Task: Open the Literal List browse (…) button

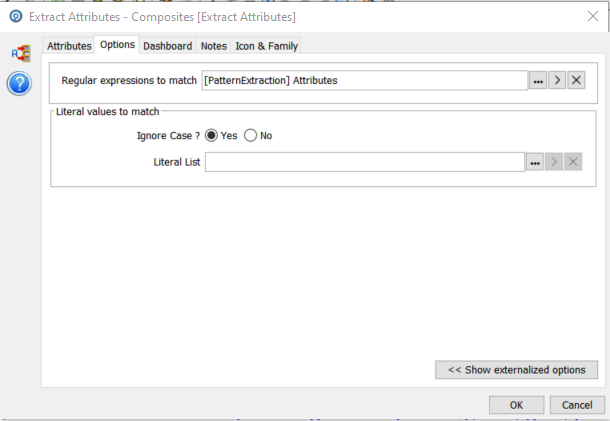Action: [x=535, y=162]
